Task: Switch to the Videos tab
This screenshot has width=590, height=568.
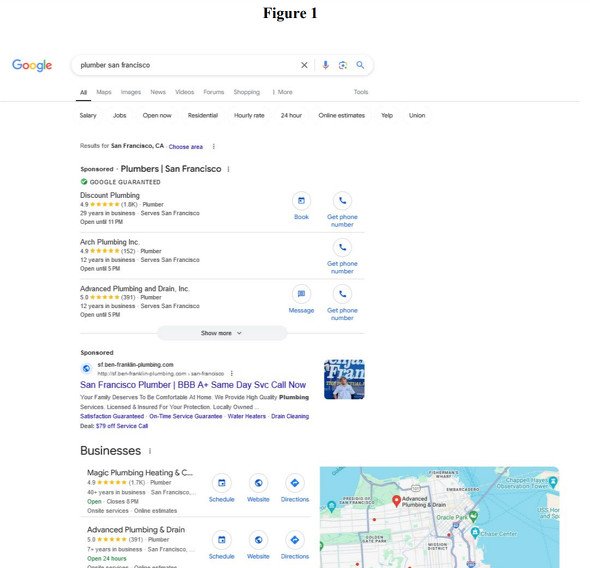Action: (184, 92)
